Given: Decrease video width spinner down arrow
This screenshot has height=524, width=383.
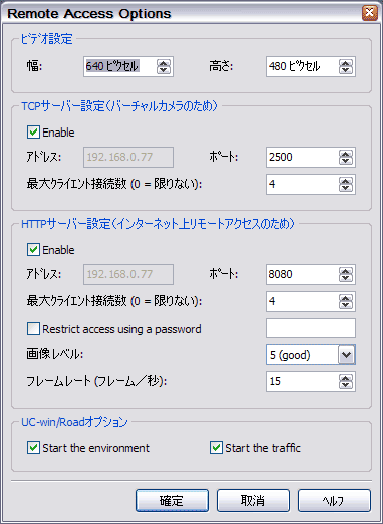Looking at the screenshot, I should (163, 70).
